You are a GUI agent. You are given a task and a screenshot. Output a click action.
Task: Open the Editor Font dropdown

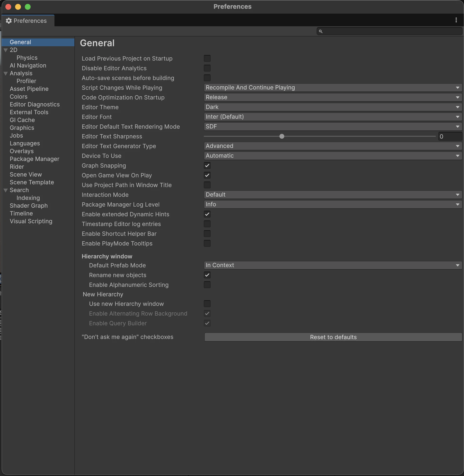click(333, 117)
